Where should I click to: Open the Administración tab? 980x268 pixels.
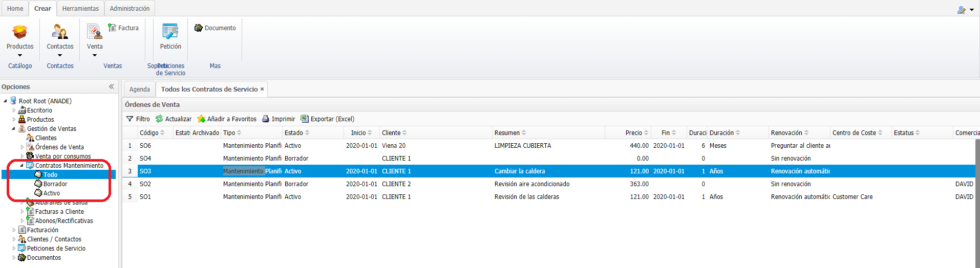[x=130, y=9]
